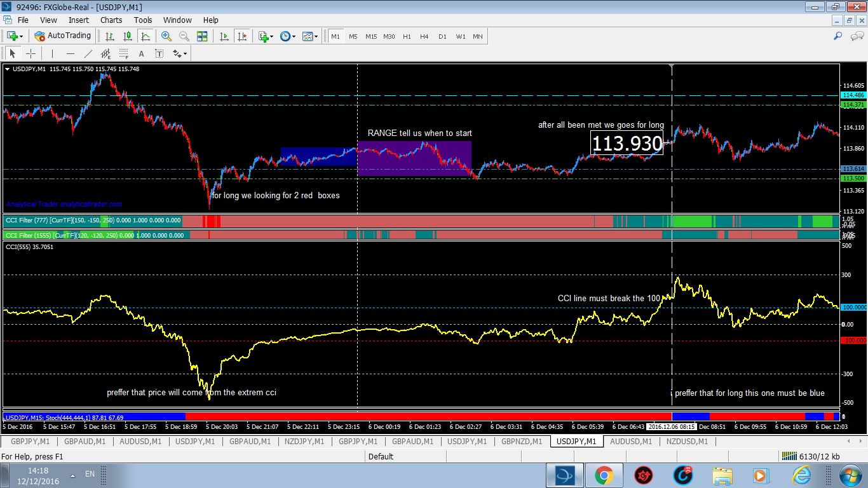Tile chart windows with the toolbar icon
The width and height of the screenshot is (868, 488).
[202, 36]
